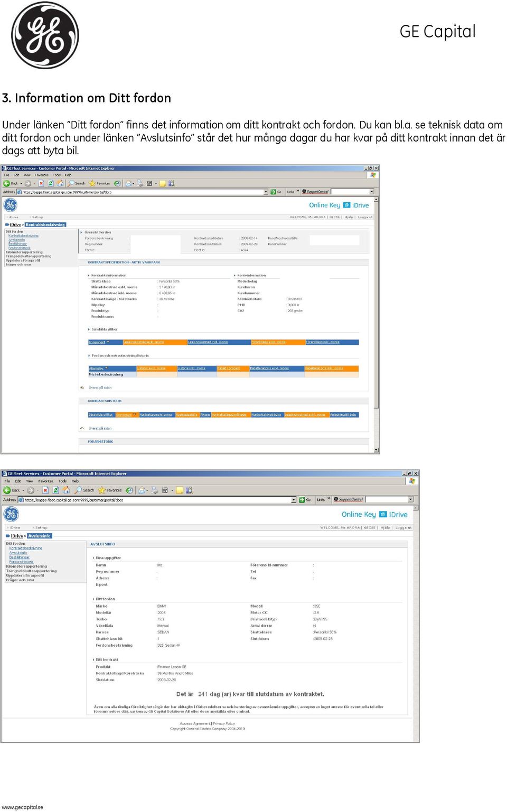The image size is (507, 812).
Task: Click Online Key iDrive logo on Avslutsinfo page
Action: pos(374,514)
